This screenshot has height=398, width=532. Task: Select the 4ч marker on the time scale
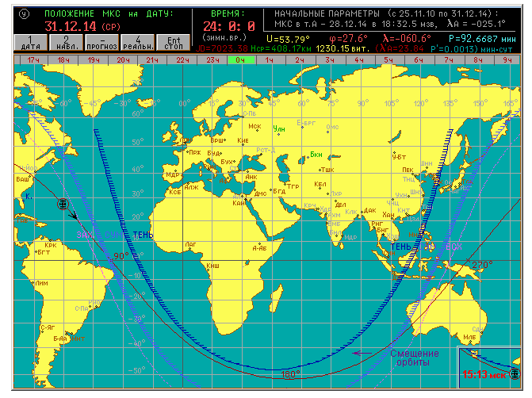coord(359,60)
